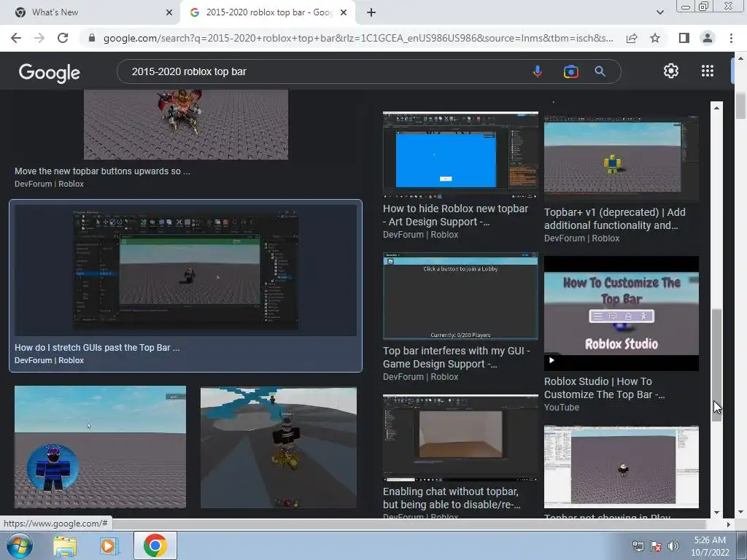This screenshot has height=560, width=747.
Task: Click side panel scroll down arrow
Action: 716,513
